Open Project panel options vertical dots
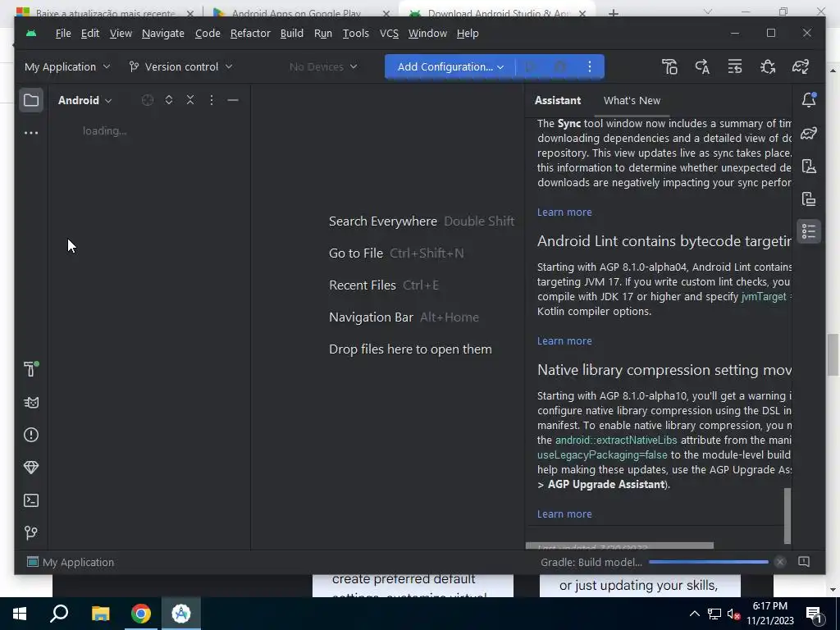840x630 pixels. [212, 100]
